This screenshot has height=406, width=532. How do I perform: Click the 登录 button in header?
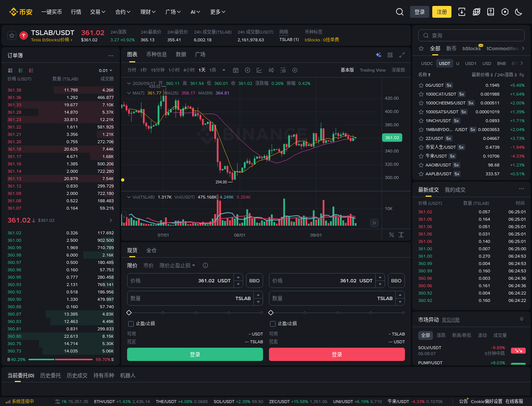click(420, 12)
